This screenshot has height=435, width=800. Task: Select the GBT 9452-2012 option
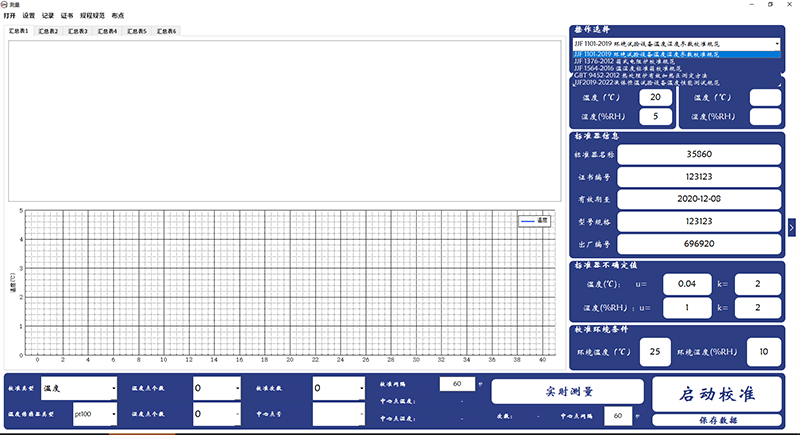677,75
